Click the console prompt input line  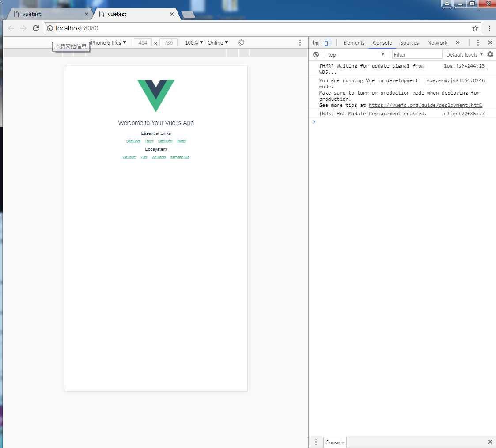coord(403,122)
